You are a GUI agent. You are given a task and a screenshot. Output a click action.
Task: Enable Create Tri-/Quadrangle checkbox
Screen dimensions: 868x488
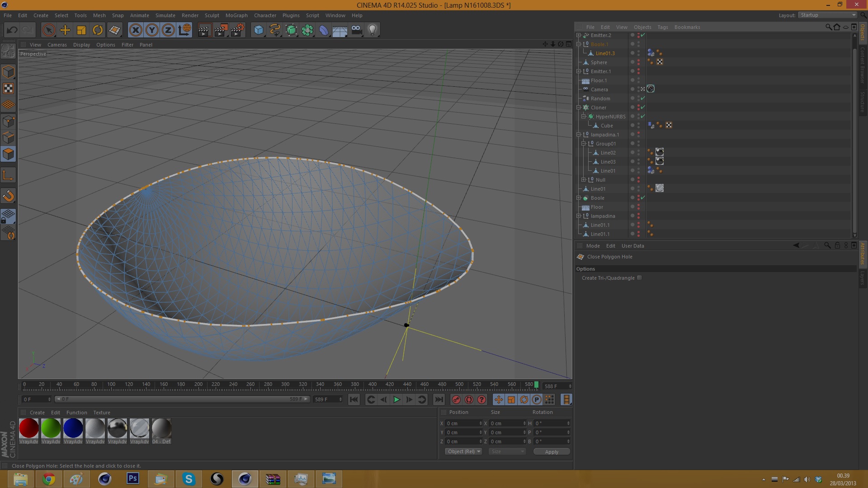coord(639,278)
